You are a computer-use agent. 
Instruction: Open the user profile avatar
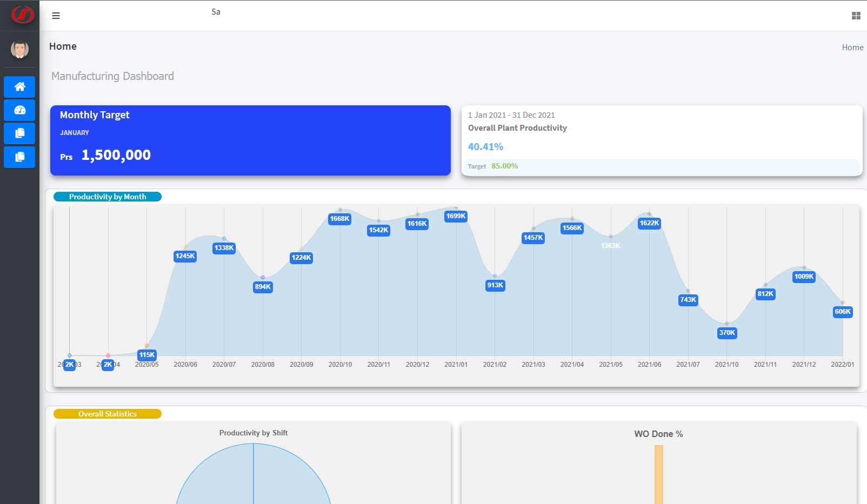point(20,49)
